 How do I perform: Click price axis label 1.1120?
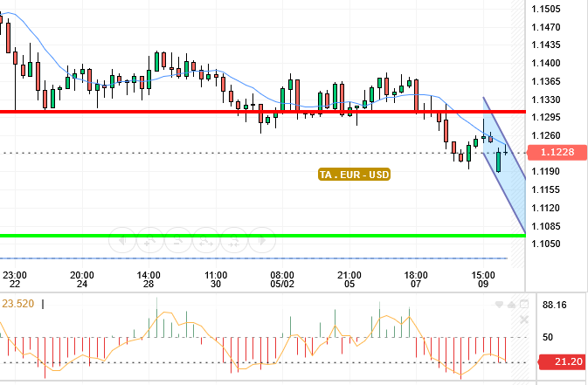tap(545, 208)
